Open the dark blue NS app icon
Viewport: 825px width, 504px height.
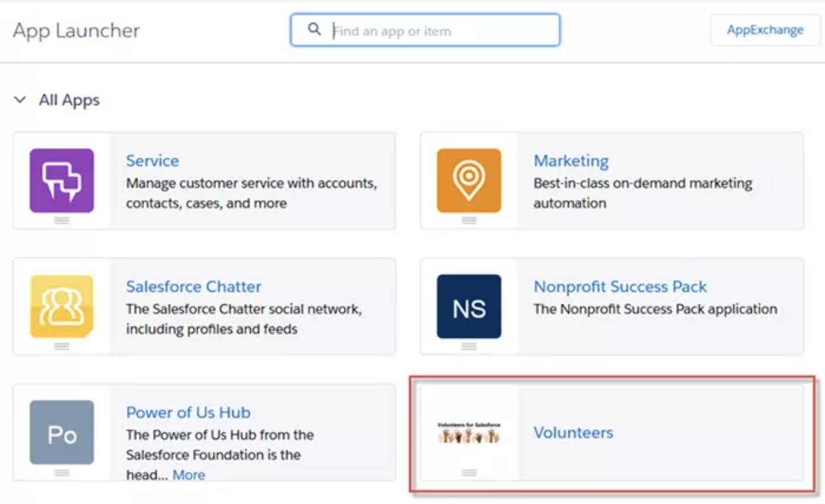pyautogui.click(x=469, y=306)
